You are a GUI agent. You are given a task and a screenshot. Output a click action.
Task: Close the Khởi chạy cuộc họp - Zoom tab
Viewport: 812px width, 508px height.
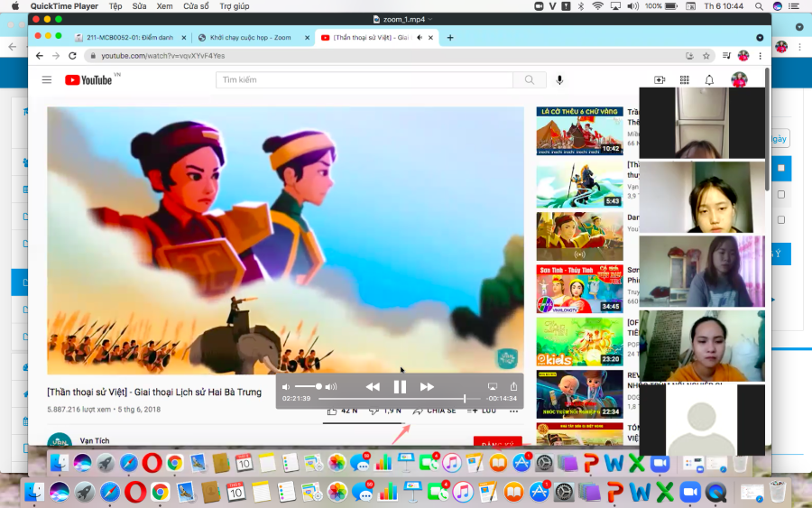[307, 37]
